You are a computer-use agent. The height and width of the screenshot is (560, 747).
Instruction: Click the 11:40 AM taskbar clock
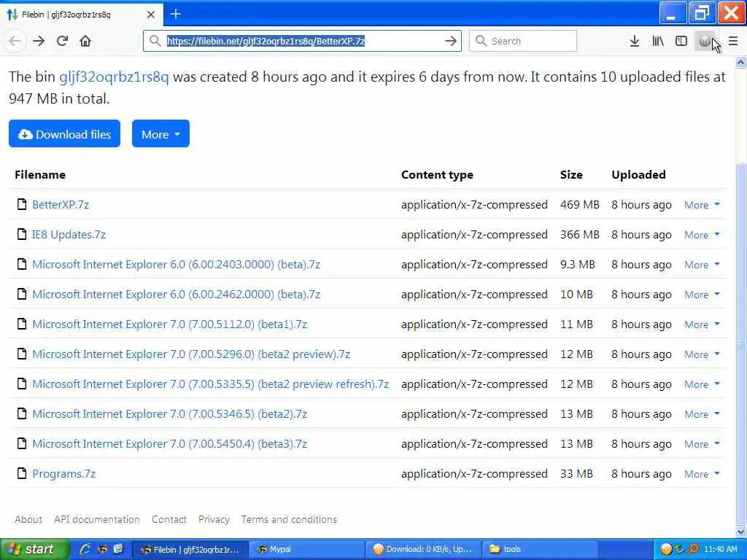(x=720, y=549)
